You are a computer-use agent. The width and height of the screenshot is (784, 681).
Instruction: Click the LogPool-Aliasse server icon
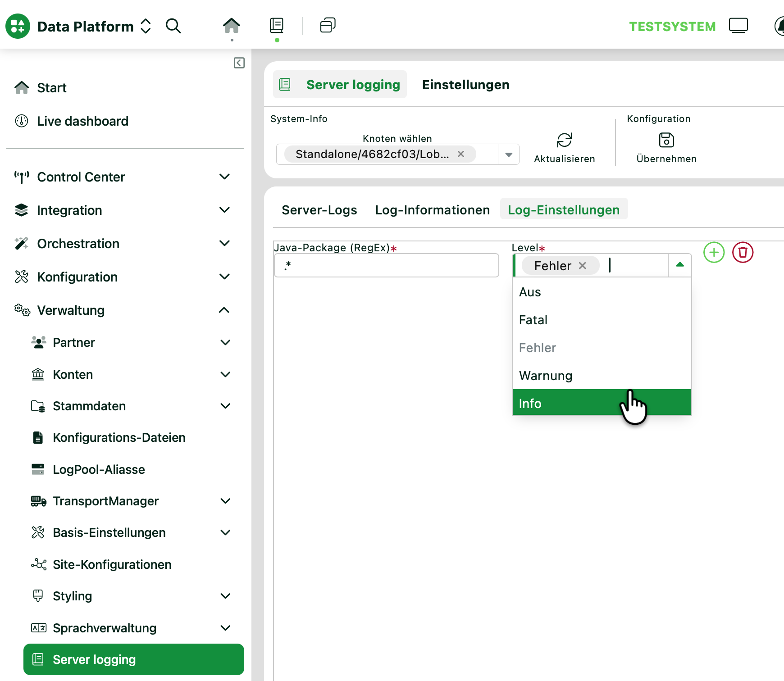pyautogui.click(x=38, y=469)
